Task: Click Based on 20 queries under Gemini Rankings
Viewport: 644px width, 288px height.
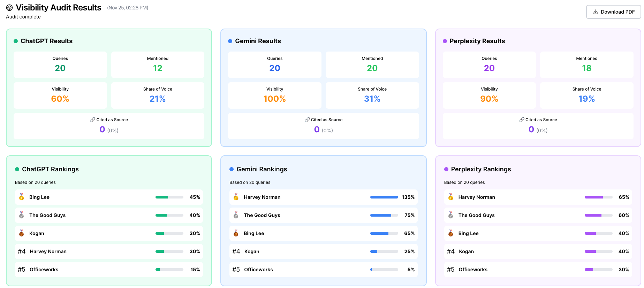Action: [250, 182]
